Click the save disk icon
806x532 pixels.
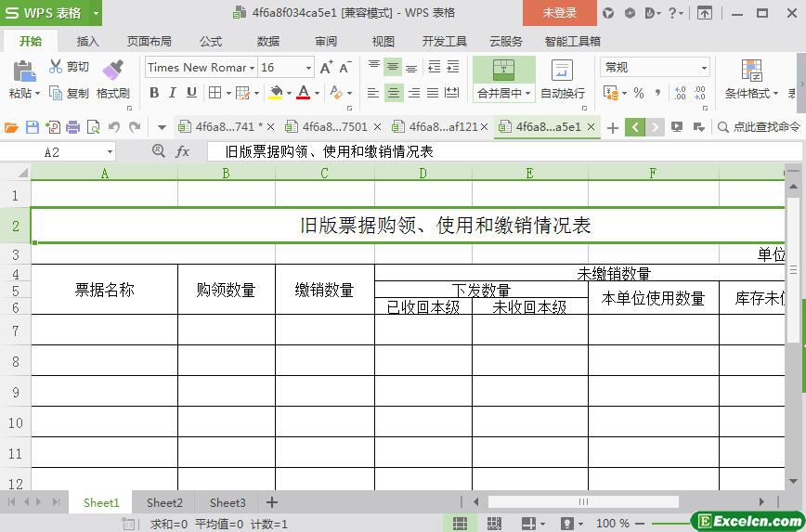(x=32, y=127)
